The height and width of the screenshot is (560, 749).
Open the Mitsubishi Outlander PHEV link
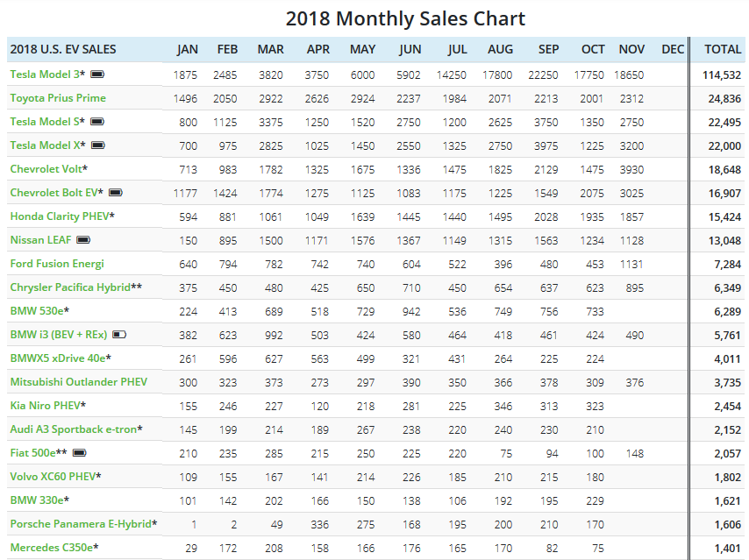click(x=78, y=382)
